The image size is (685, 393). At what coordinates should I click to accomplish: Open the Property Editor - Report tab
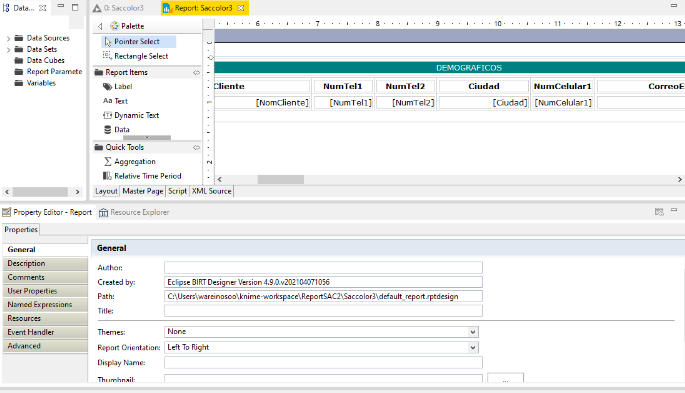[x=47, y=212]
